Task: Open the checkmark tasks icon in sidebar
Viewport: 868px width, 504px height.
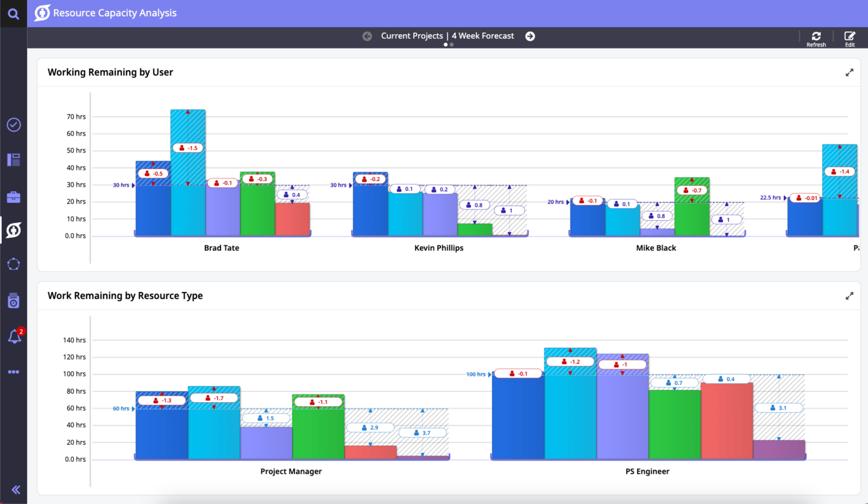Action: click(14, 125)
